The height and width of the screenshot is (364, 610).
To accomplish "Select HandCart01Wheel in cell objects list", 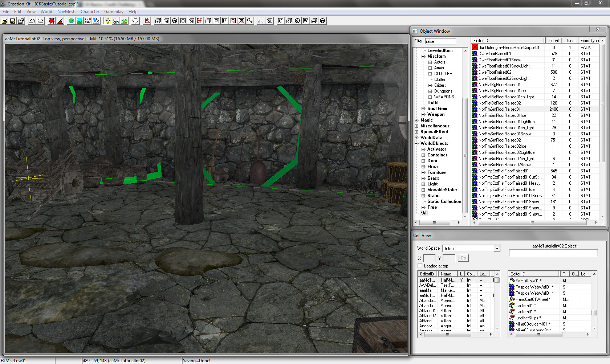I will 550,299.
